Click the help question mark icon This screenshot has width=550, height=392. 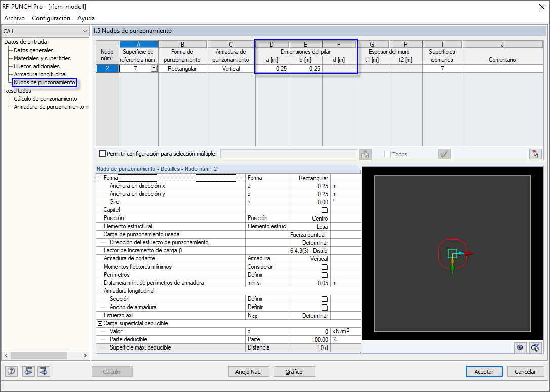[x=11, y=371]
